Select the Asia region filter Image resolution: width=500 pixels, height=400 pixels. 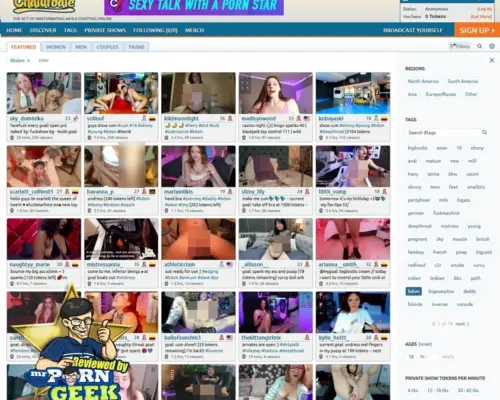[x=412, y=94]
